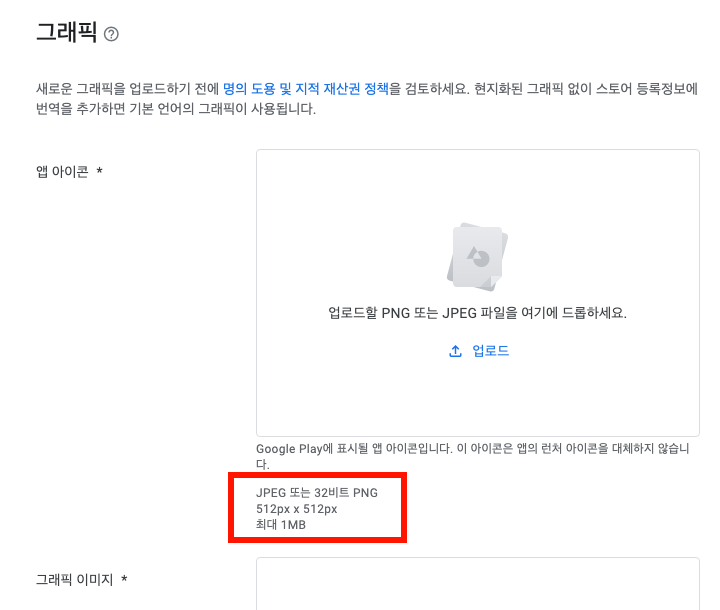The width and height of the screenshot is (720, 610).
Task: Click the 그래픽 이미지 upload box
Action: pyautogui.click(x=477, y=584)
